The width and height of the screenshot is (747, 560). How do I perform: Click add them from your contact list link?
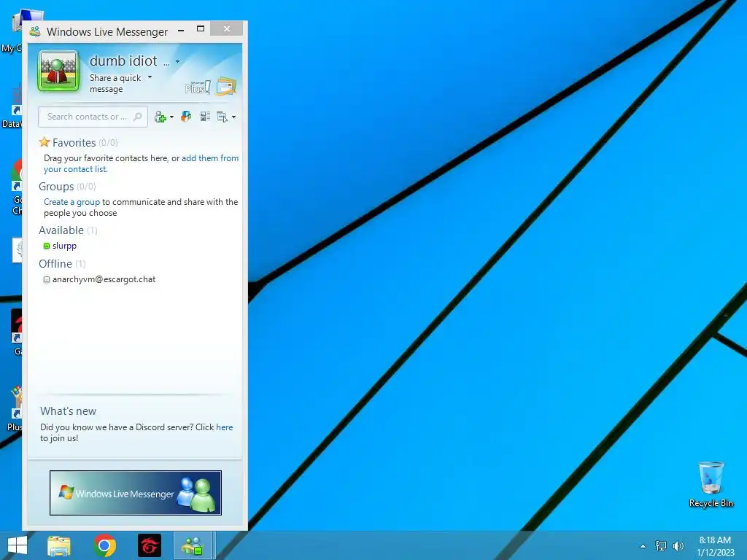pos(142,163)
